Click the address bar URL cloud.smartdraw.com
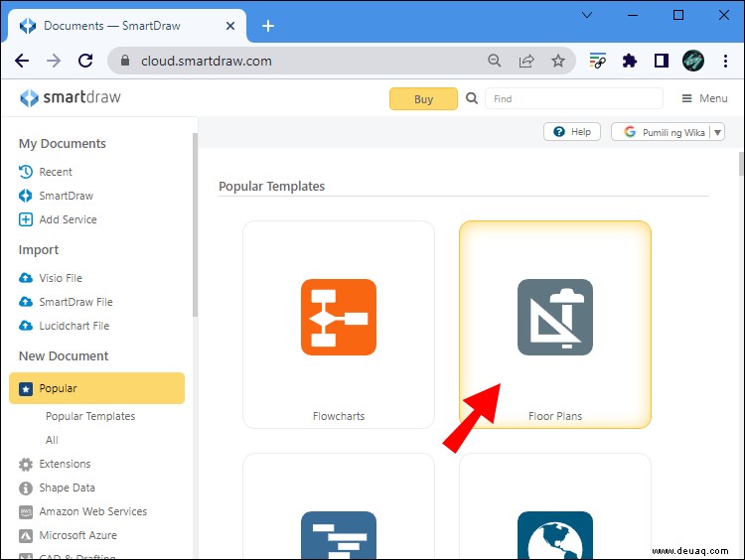Screen dimensions: 745x560 207,61
